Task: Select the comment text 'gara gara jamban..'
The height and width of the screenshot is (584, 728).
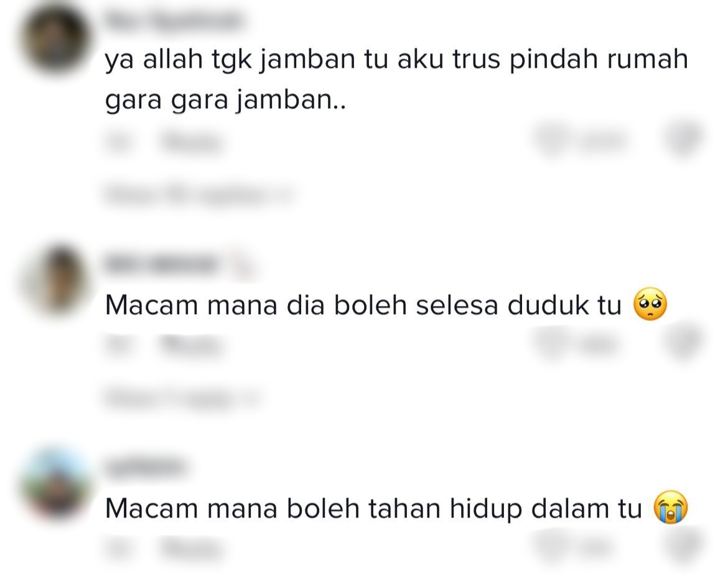Action: tap(226, 100)
